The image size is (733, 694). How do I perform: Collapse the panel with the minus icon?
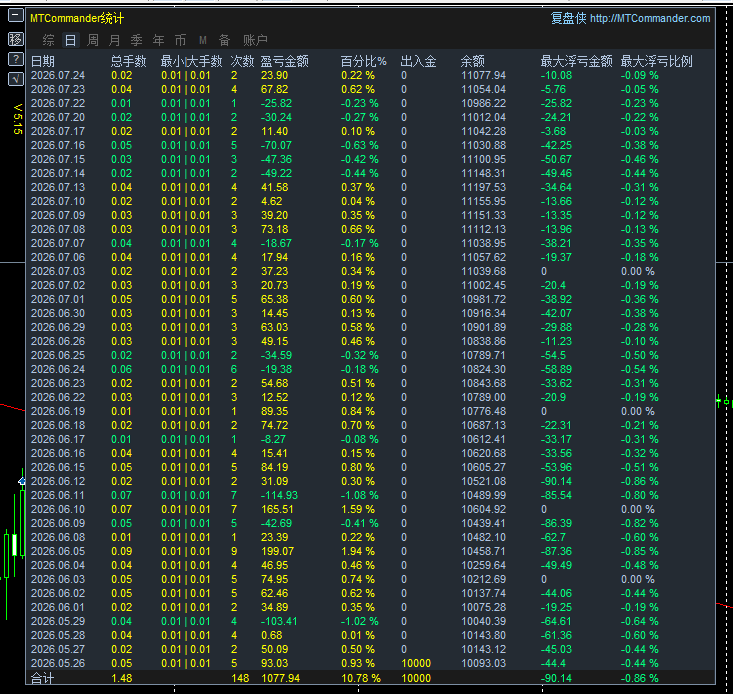(x=15, y=15)
